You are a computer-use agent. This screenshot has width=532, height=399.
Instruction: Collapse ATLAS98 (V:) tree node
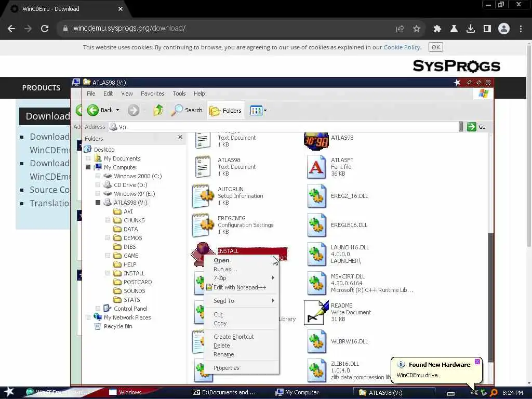[x=98, y=203]
